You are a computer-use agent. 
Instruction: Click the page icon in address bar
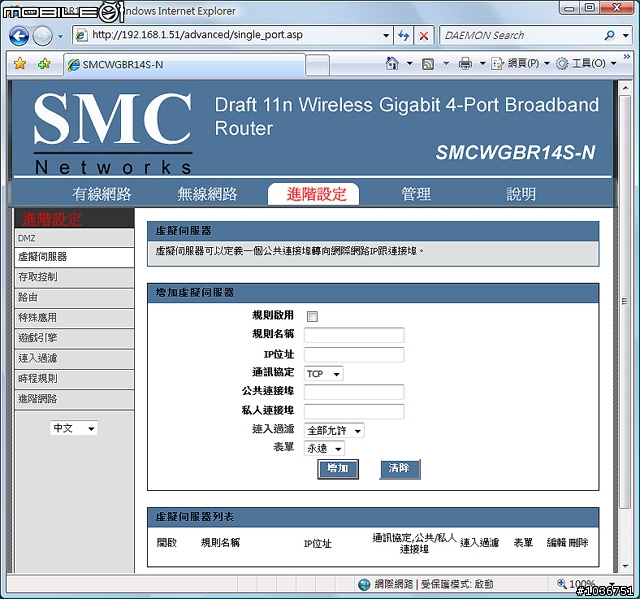click(x=81, y=35)
